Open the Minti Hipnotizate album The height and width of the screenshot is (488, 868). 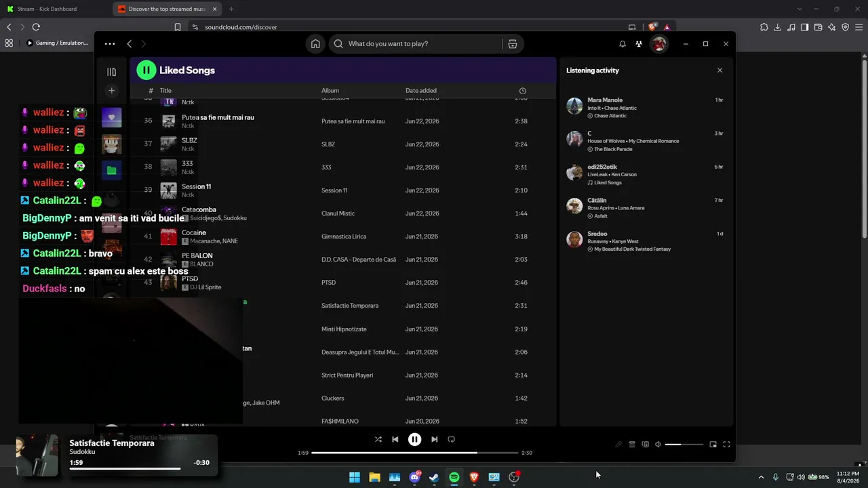click(344, 329)
